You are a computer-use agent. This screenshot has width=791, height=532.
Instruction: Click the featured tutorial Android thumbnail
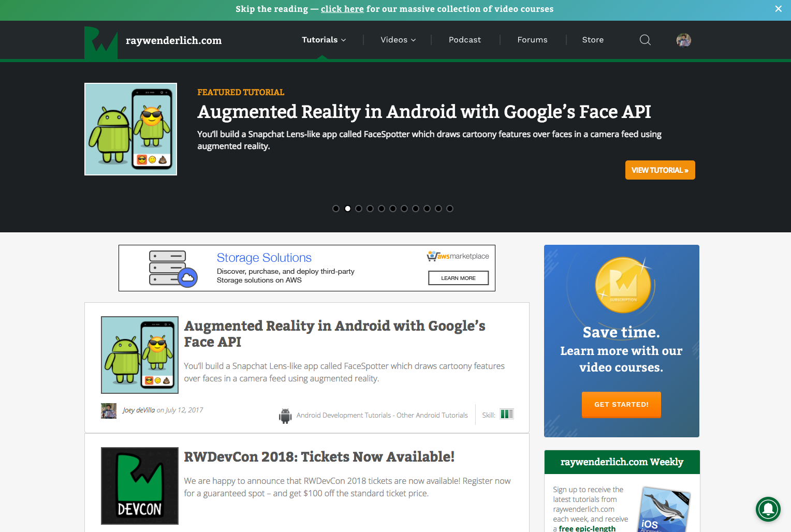[130, 129]
